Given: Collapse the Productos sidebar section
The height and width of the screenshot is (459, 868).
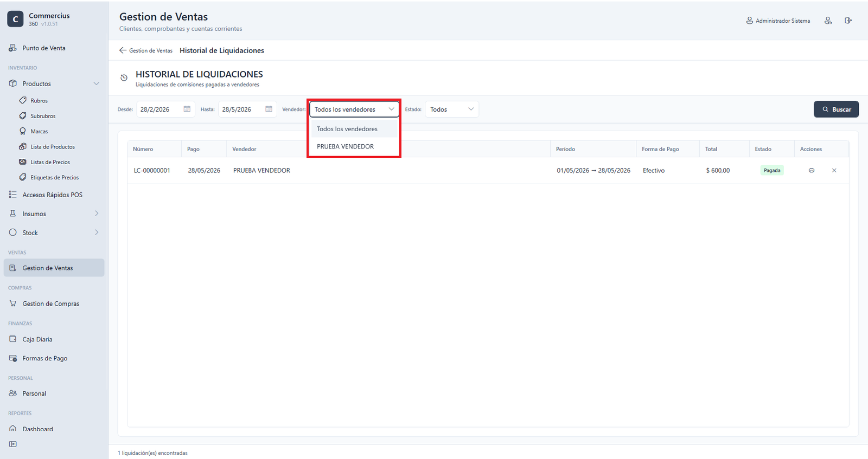Looking at the screenshot, I should 97,83.
